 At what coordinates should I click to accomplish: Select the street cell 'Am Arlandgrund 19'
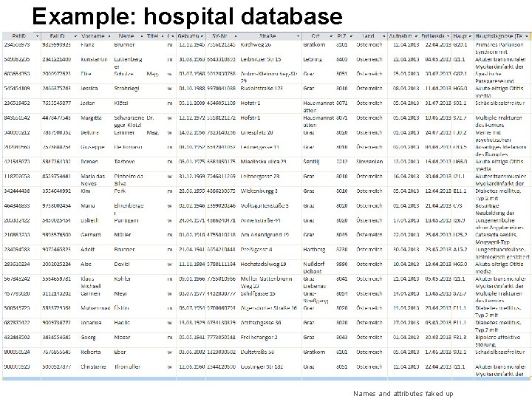[265, 235]
